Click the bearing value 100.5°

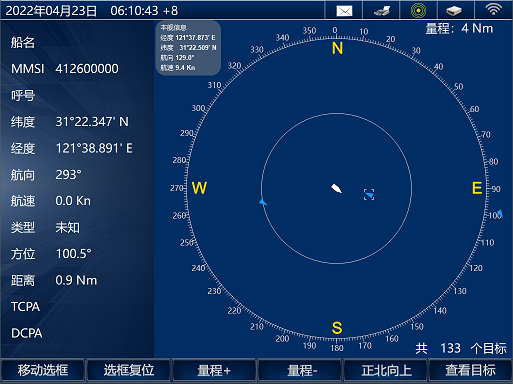click(73, 254)
